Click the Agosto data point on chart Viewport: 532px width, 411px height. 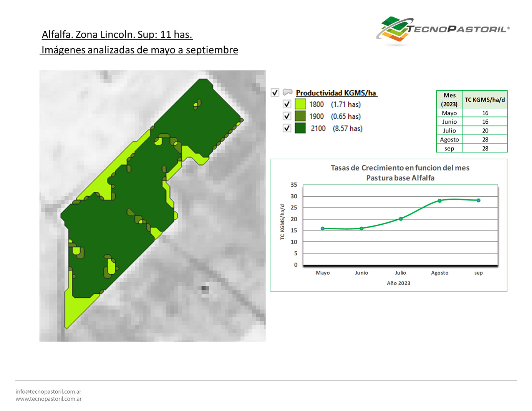pos(439,201)
